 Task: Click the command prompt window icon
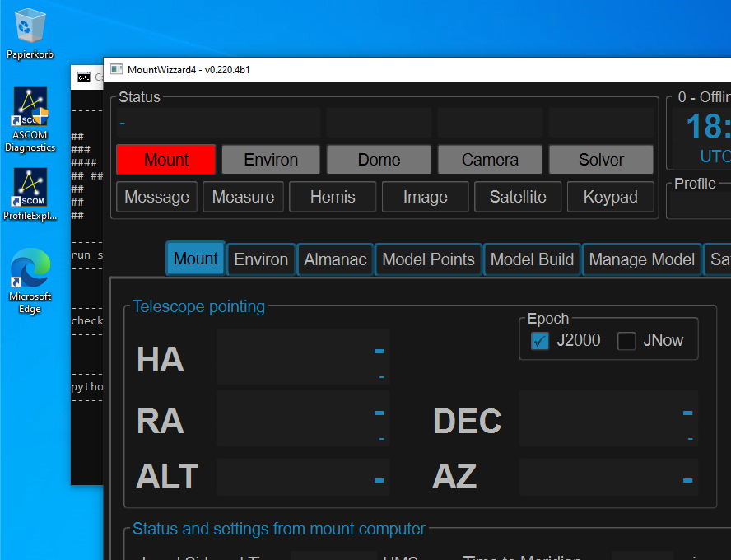pyautogui.click(x=84, y=77)
